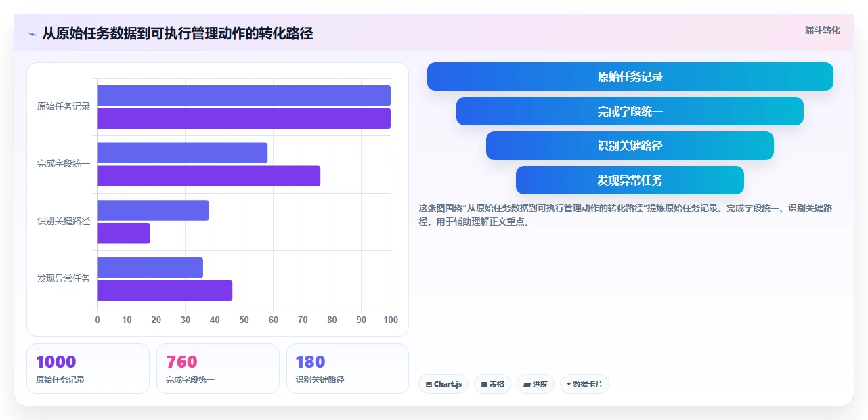Click the title 从原始任务数据到可执行管理动作的转化路径
868x420 pixels.
tap(177, 34)
